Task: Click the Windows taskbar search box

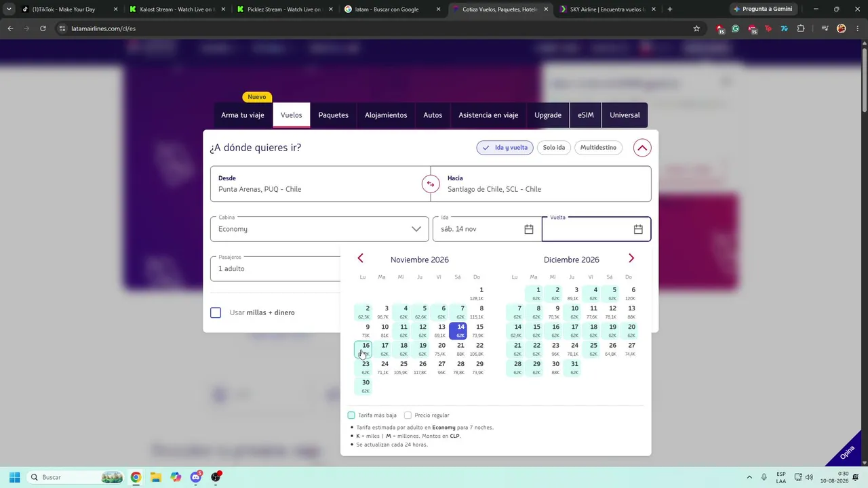Action: click(x=75, y=477)
